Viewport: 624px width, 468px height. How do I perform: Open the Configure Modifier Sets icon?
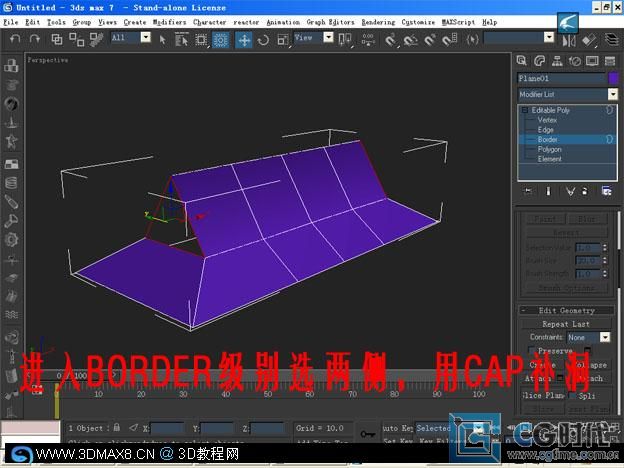(606, 191)
